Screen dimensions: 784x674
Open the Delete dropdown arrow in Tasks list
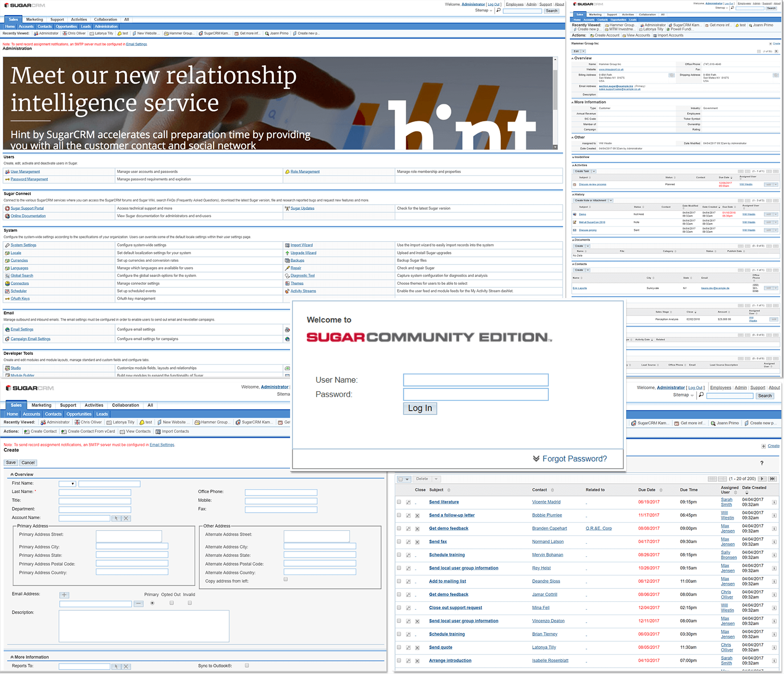coord(436,479)
